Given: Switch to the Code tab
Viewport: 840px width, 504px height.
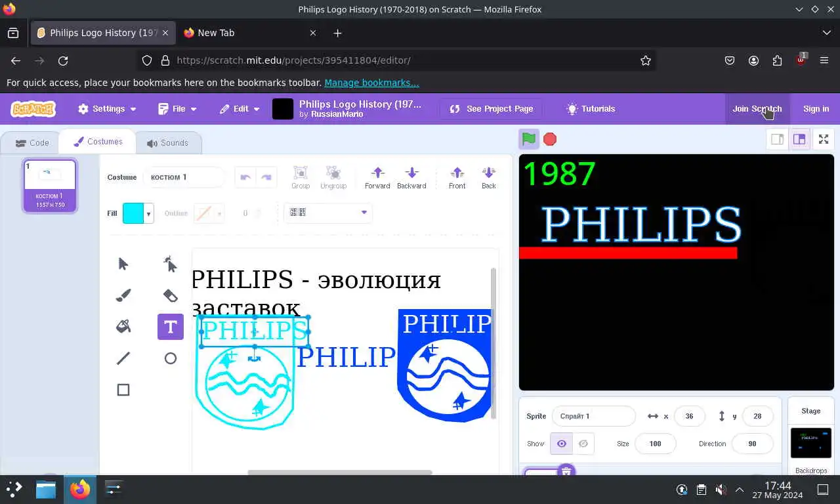Looking at the screenshot, I should [x=31, y=143].
